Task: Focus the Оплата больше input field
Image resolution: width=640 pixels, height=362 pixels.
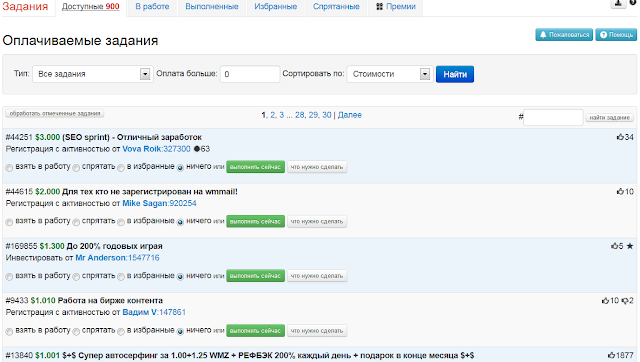Action: click(x=250, y=74)
